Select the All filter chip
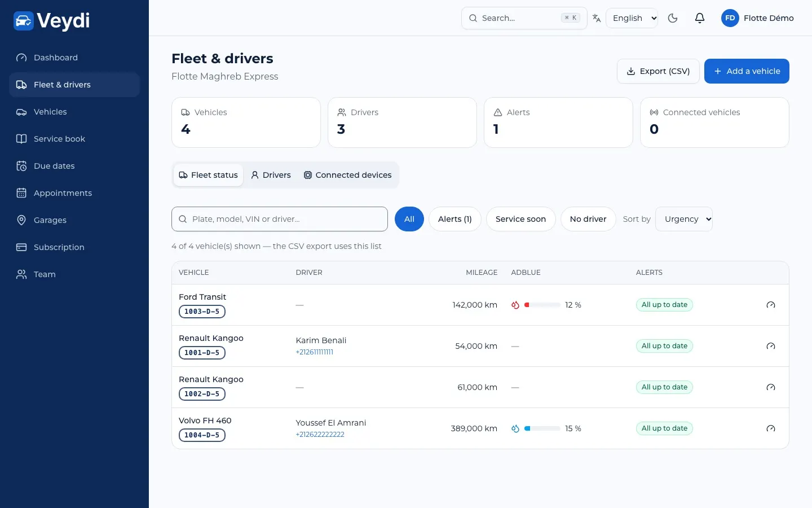 coord(409,219)
